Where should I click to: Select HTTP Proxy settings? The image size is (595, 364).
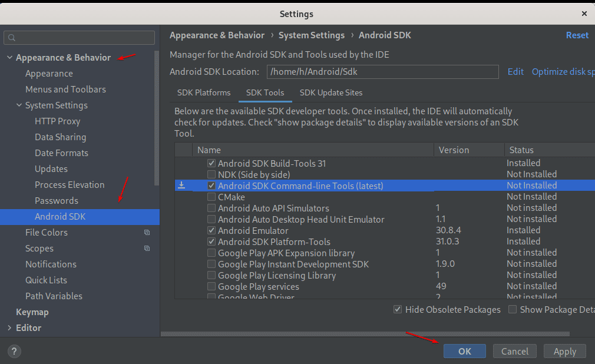point(58,121)
